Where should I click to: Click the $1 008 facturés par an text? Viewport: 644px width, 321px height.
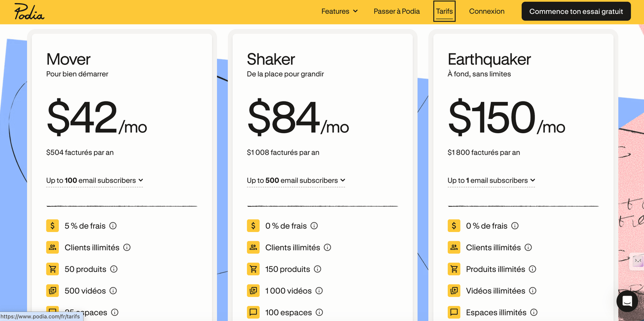(283, 153)
